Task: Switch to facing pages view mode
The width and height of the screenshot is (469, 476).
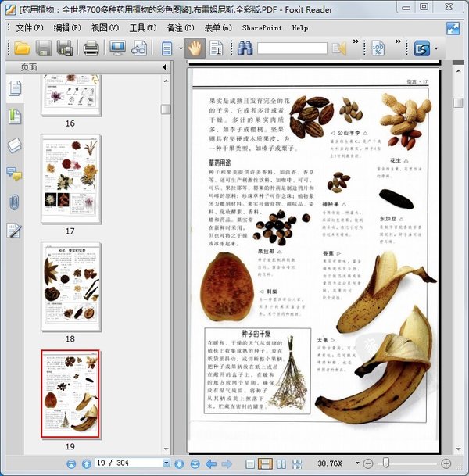Action: pyautogui.click(x=281, y=463)
